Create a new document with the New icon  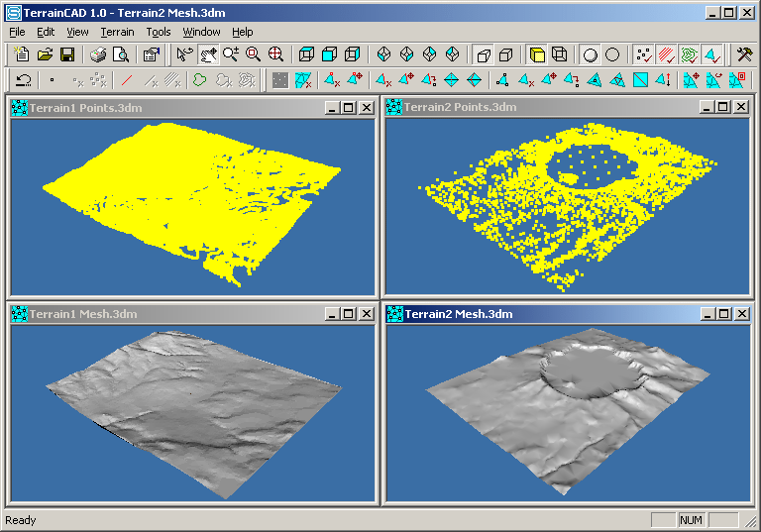point(22,54)
